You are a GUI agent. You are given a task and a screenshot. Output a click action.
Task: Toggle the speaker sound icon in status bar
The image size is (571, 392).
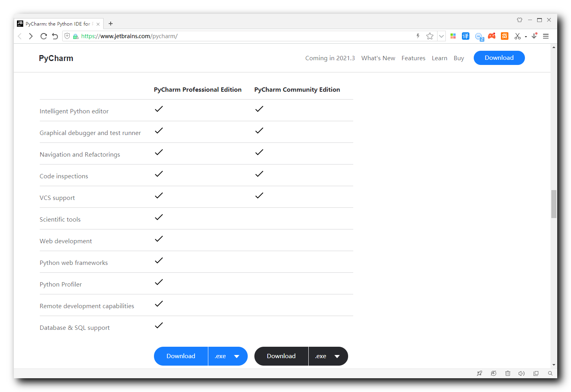(521, 374)
